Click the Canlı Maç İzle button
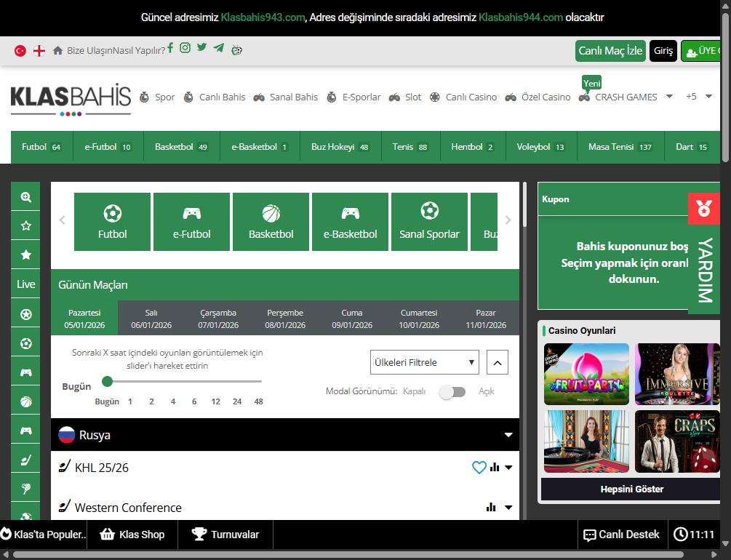 click(x=610, y=51)
